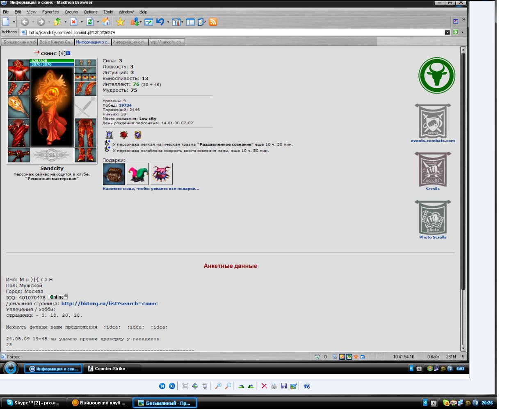Click the previous image button in viewer
This screenshot has height=420, width=525.
point(162,386)
